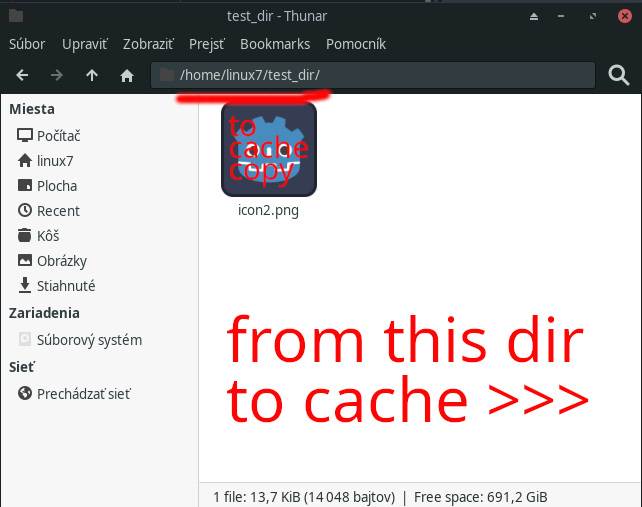Click the /home/linux7/test_dir/ path field
Screen dimensions: 642x507
[373, 75]
